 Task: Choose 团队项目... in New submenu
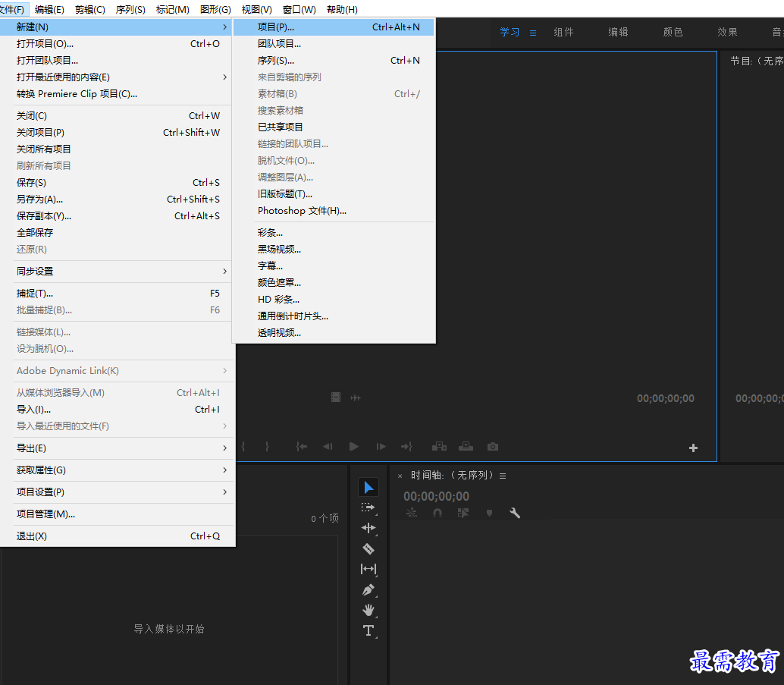point(334,43)
